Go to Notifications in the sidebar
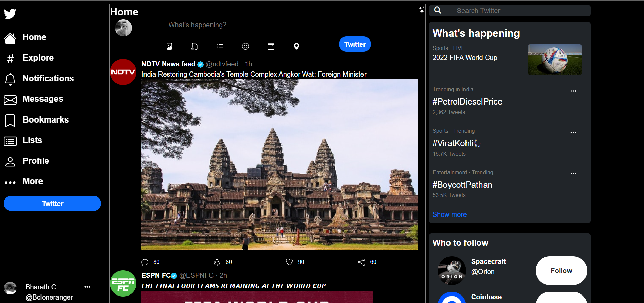The image size is (644, 303). coord(48,78)
